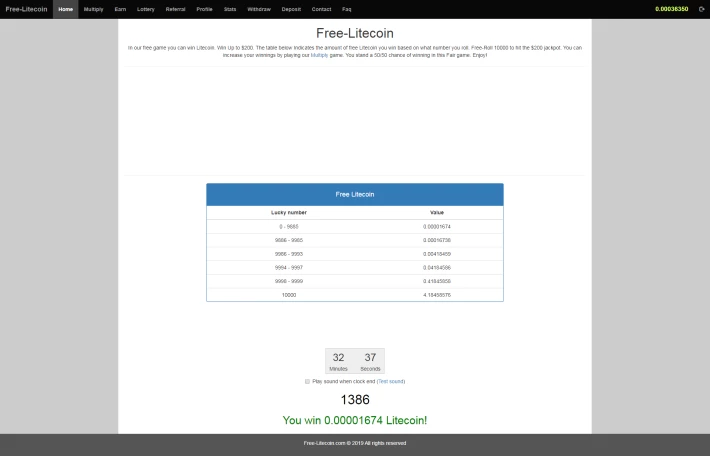Click the logout power icon

coord(701,9)
